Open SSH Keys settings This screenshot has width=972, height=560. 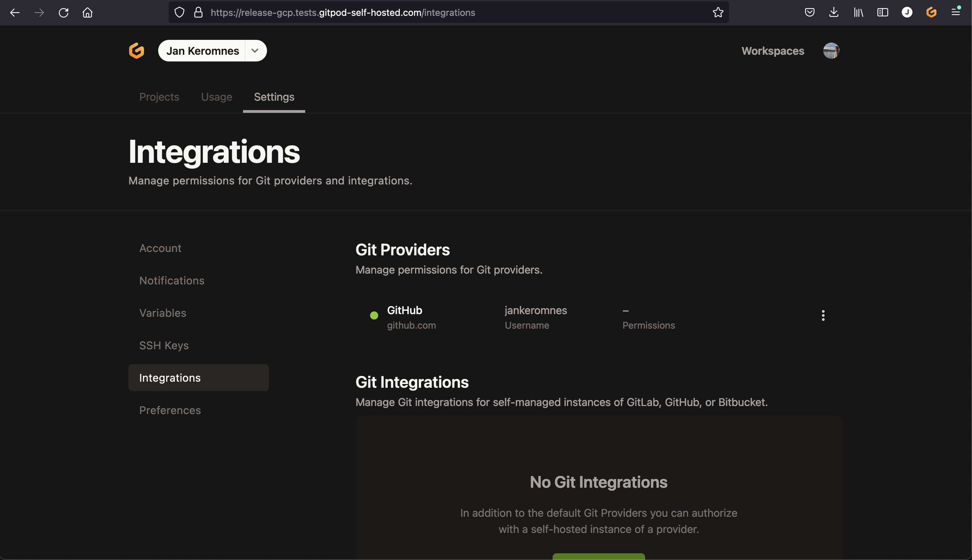[x=164, y=346]
